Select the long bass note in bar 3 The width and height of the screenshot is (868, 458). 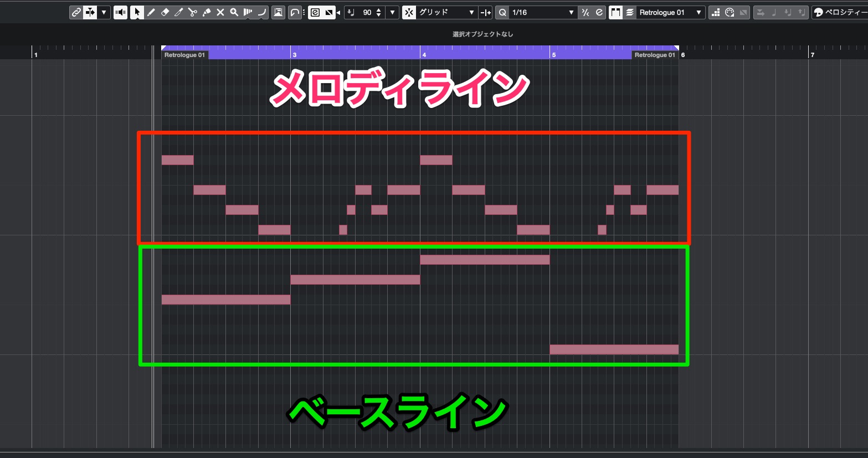(355, 280)
